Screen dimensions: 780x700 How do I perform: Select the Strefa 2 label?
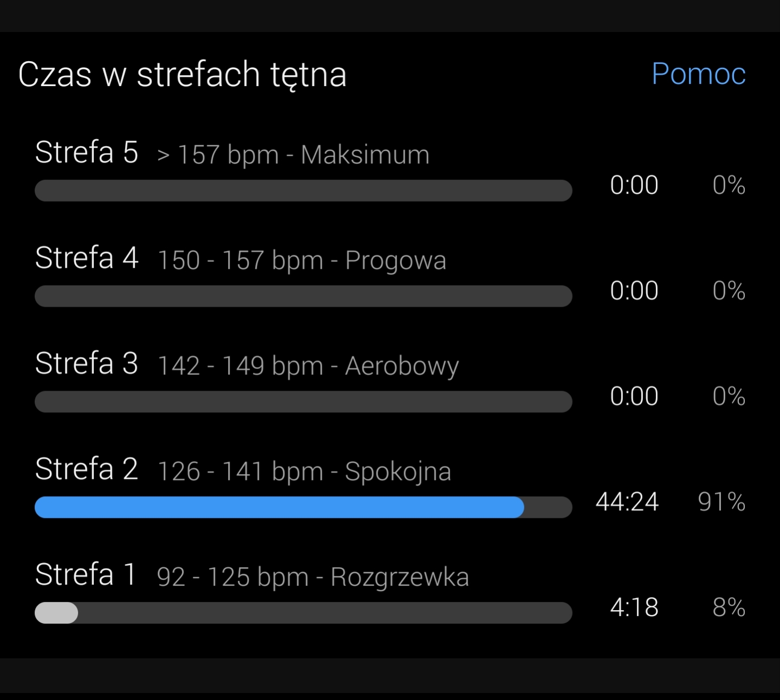(87, 469)
